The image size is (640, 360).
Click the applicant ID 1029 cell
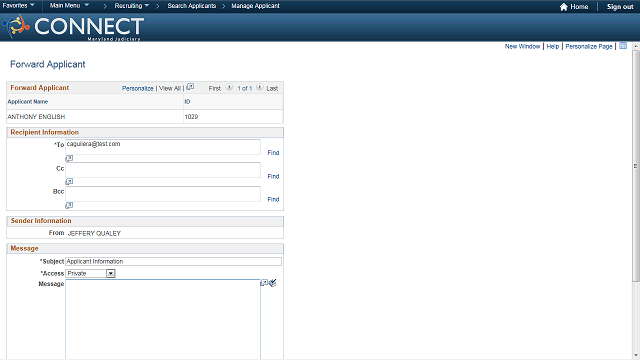coord(191,117)
